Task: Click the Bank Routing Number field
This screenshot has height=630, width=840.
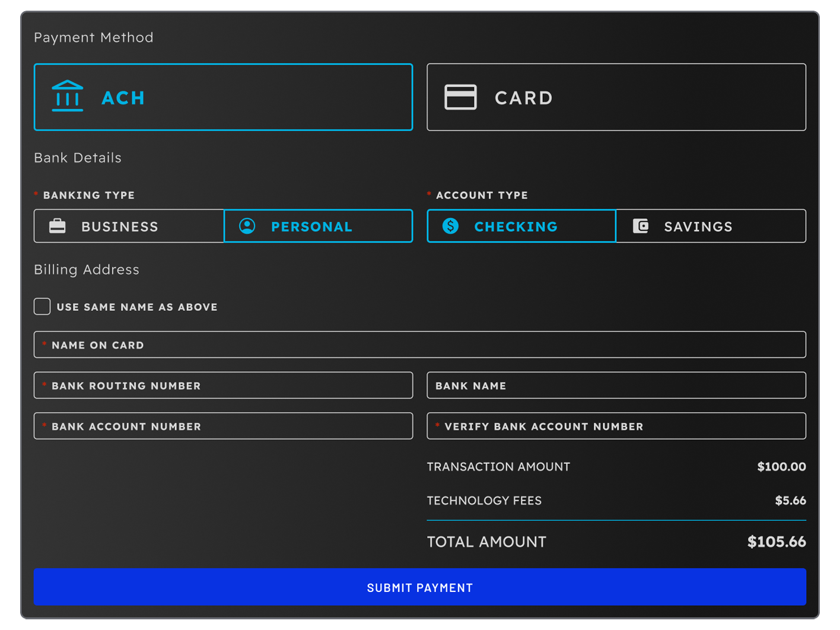Action: (223, 385)
